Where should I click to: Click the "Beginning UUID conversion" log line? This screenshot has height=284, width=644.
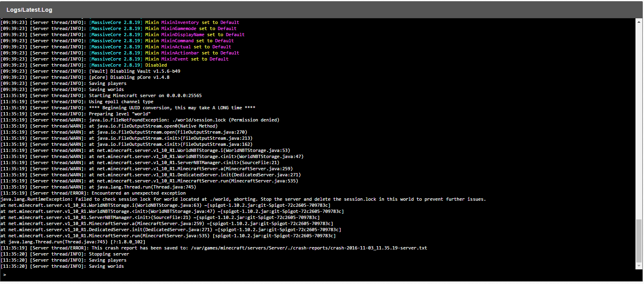[x=172, y=108]
